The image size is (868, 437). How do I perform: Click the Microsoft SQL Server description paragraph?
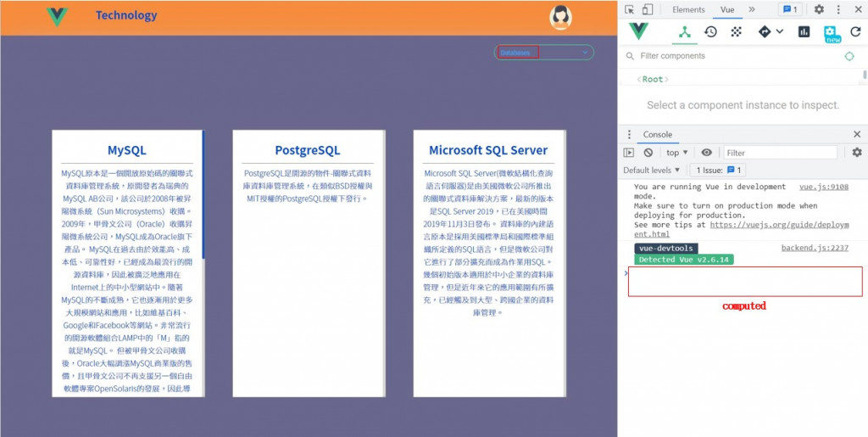tap(487, 243)
